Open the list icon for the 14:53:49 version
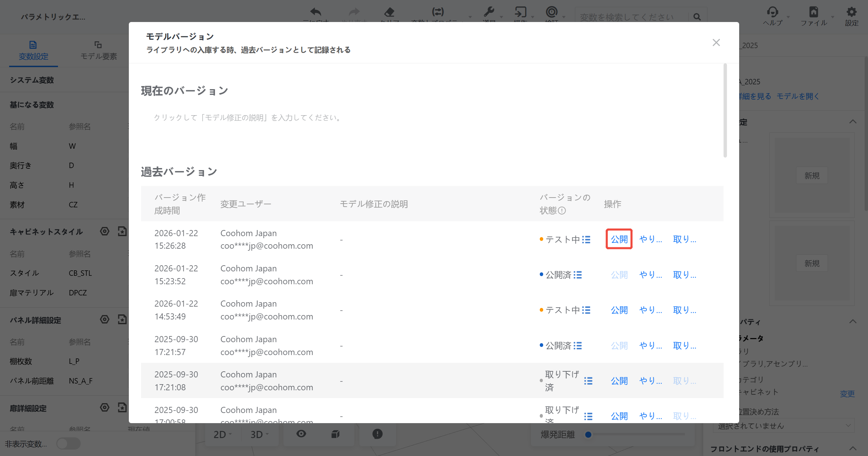Viewport: 868px width, 456px height. [x=586, y=310]
